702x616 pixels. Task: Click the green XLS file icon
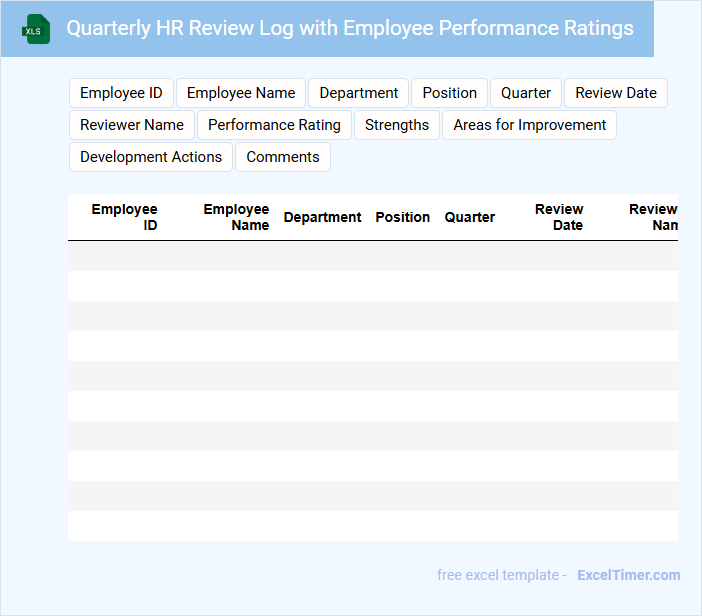click(36, 29)
